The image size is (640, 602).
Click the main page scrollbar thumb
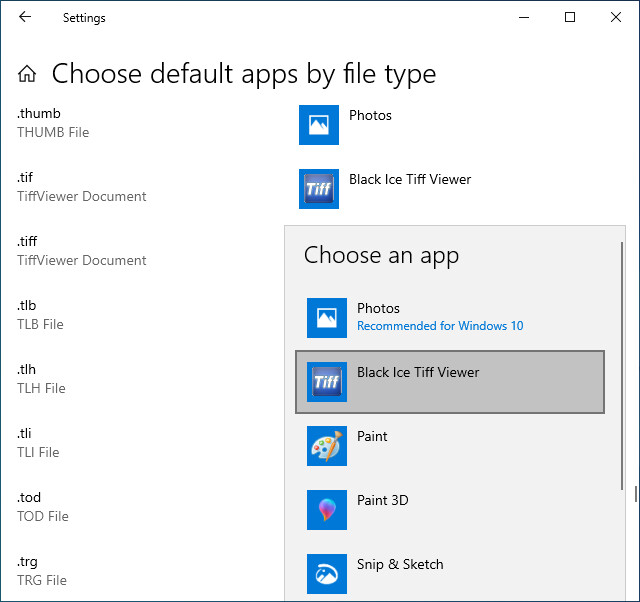(x=636, y=494)
